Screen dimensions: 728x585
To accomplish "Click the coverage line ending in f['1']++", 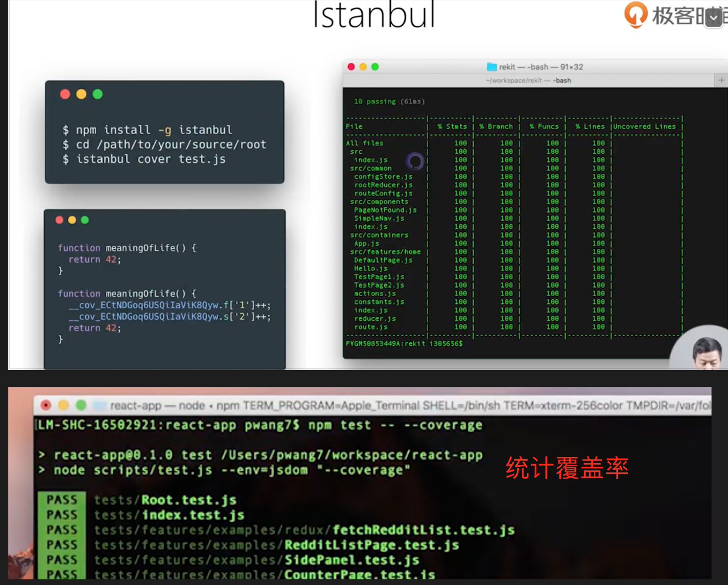I will point(170,305).
